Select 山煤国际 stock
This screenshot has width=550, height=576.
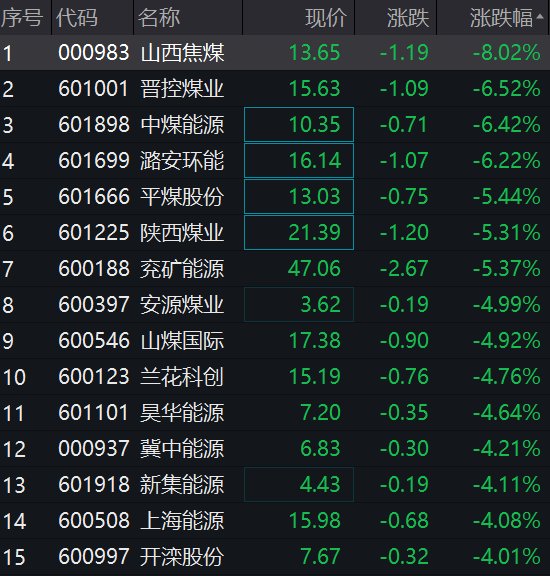[x=182, y=341]
